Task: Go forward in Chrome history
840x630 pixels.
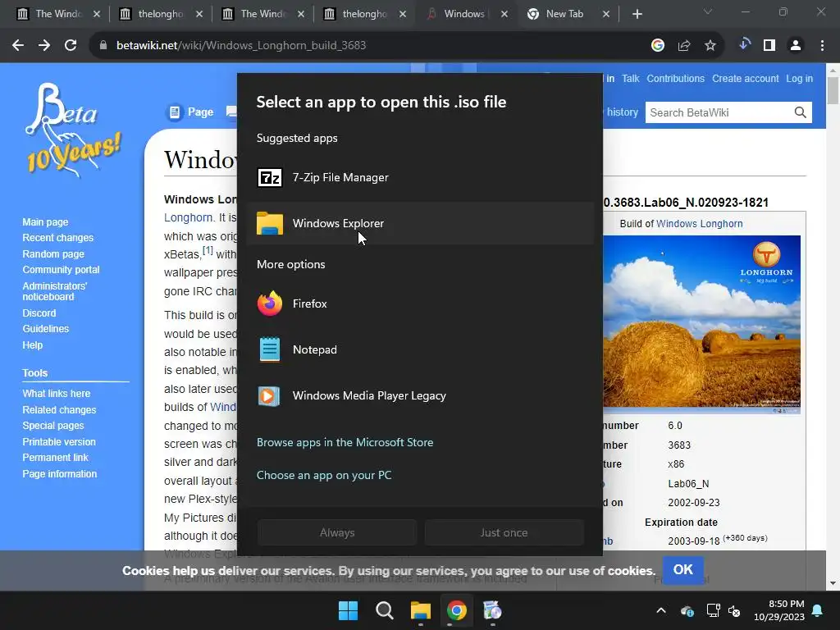Action: point(44,46)
